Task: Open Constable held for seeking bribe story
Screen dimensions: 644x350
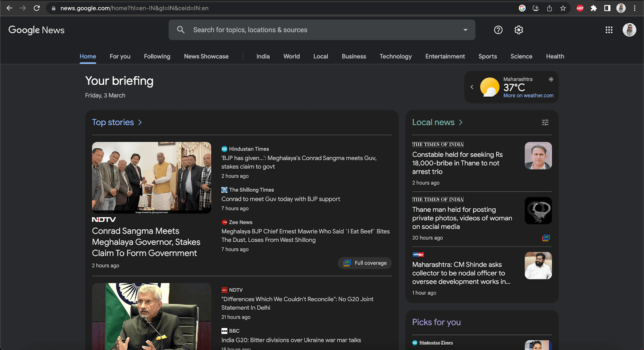Action: point(457,163)
